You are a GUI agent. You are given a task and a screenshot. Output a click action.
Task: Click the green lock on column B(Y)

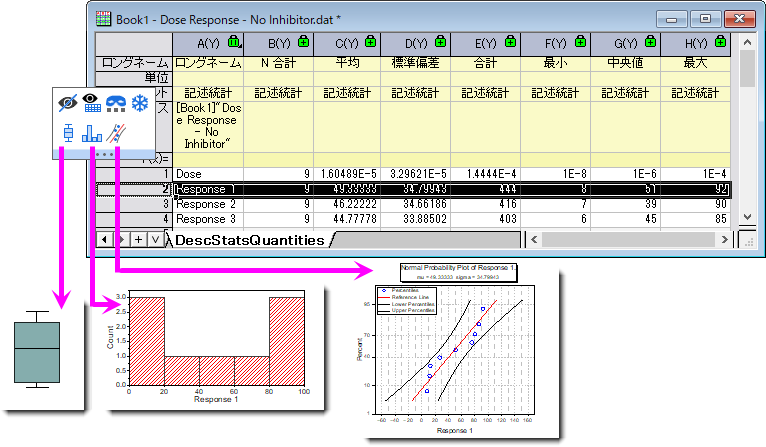(x=303, y=42)
